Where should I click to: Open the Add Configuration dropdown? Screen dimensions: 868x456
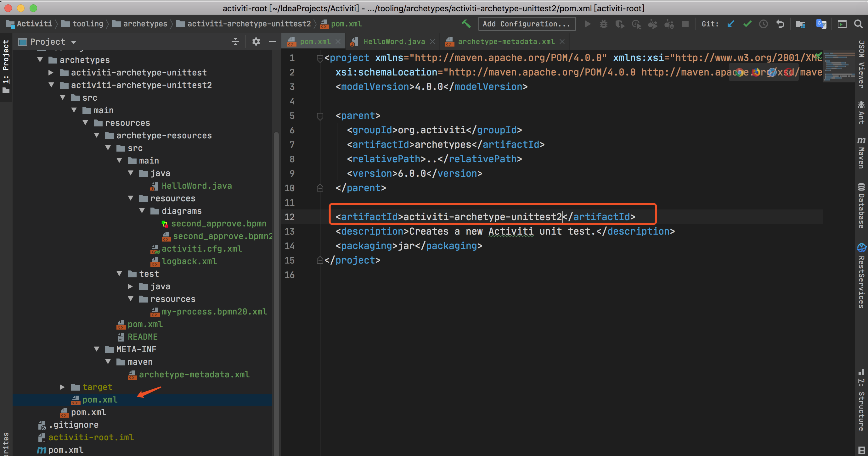tap(527, 24)
